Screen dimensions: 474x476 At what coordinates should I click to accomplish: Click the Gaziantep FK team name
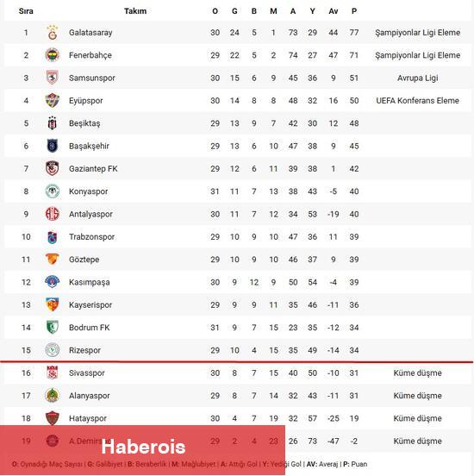93,169
